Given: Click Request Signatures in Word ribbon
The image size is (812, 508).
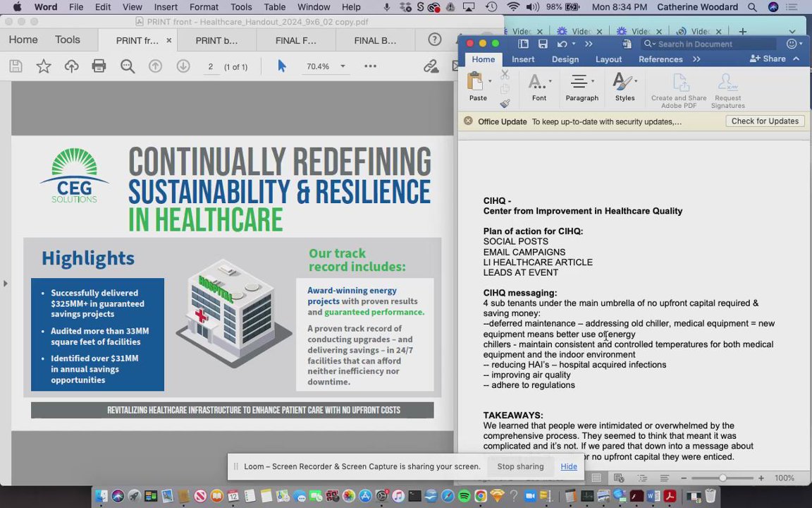Looking at the screenshot, I should pos(727,90).
